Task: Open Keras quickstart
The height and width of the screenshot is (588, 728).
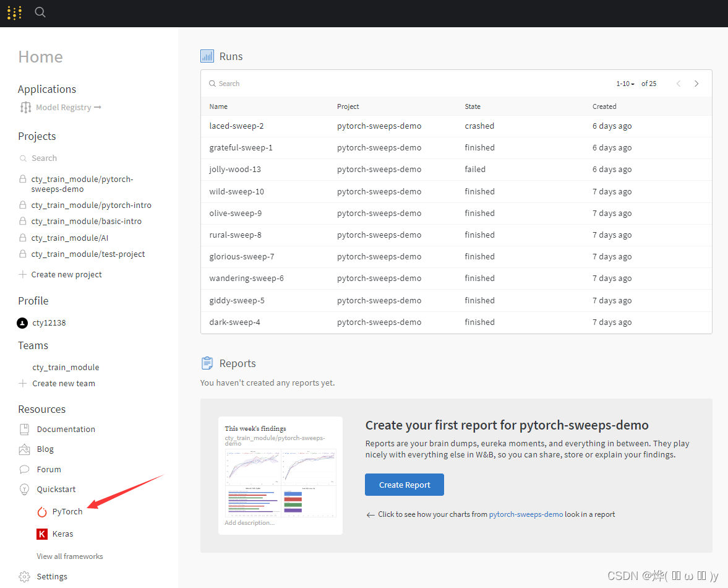Action: pos(62,534)
